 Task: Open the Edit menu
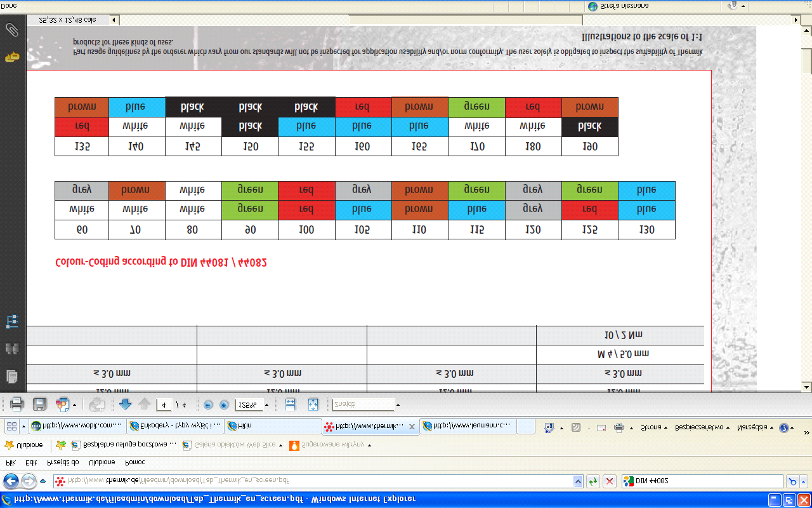31,462
